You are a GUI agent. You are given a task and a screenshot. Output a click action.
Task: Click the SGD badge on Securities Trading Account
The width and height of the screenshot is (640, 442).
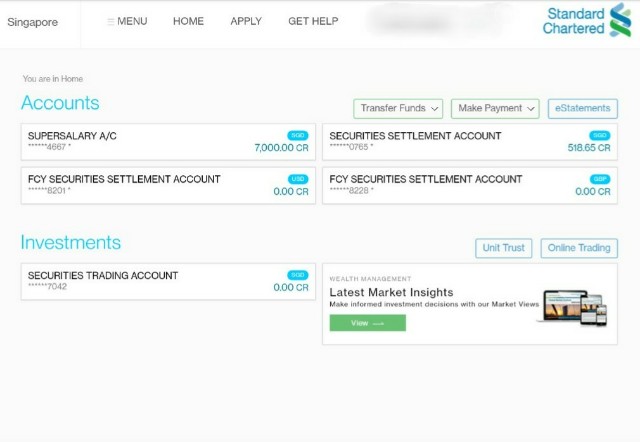pyautogui.click(x=298, y=275)
